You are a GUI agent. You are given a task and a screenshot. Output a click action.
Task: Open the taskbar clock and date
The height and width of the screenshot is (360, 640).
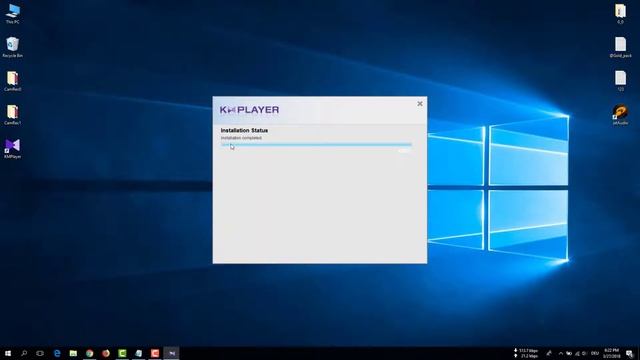tap(611, 353)
